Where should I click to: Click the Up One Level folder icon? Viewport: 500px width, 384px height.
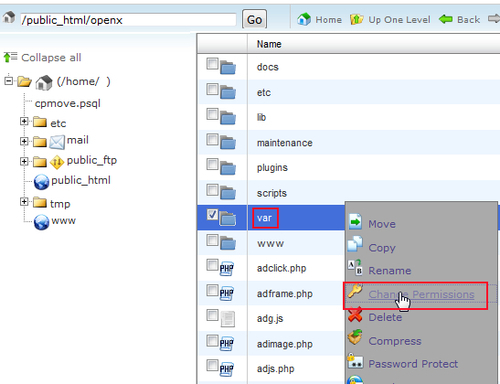click(356, 19)
